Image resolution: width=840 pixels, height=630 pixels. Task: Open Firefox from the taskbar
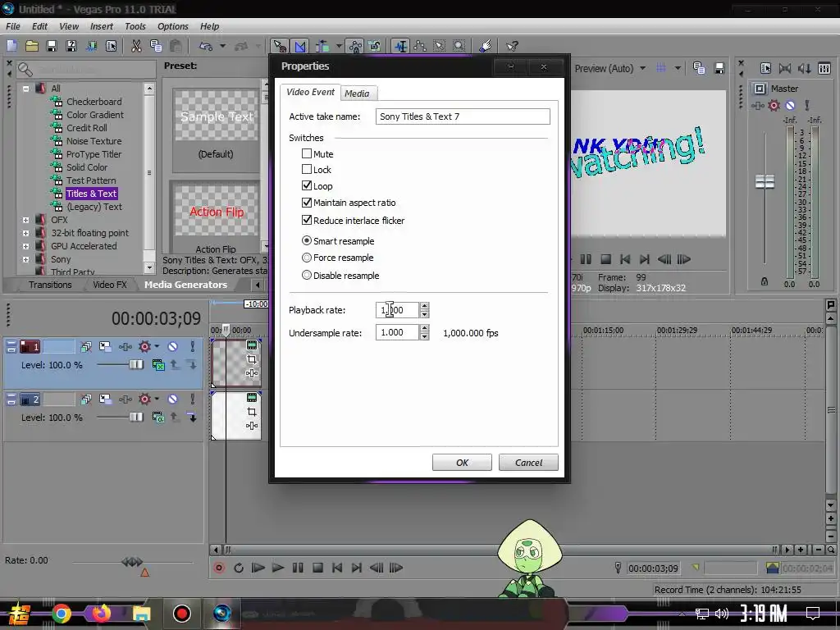[102, 614]
